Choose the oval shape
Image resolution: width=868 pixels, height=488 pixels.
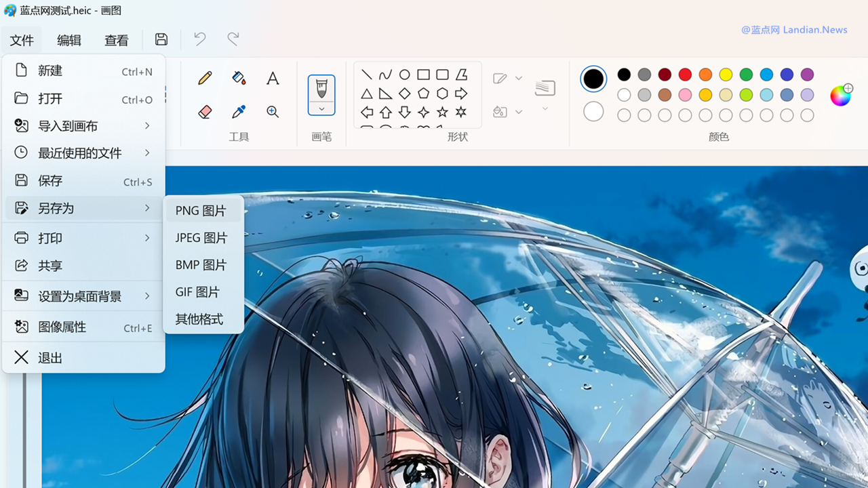405,75
